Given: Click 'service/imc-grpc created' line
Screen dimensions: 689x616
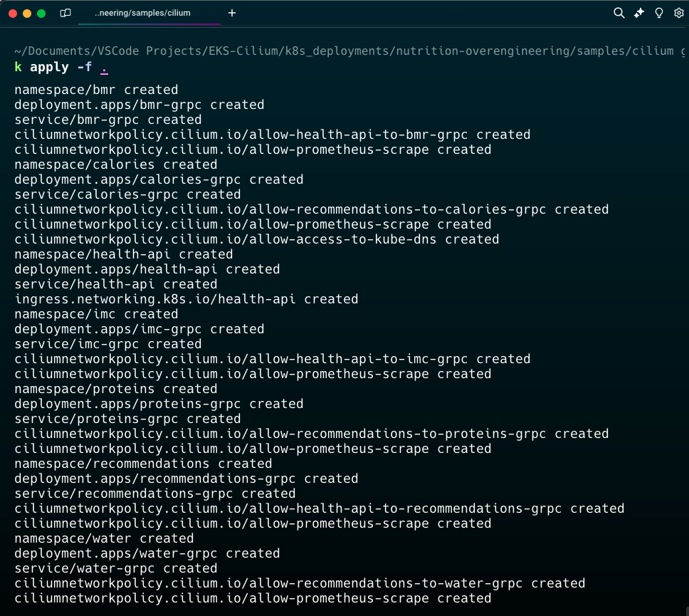Looking at the screenshot, I should click(108, 344).
